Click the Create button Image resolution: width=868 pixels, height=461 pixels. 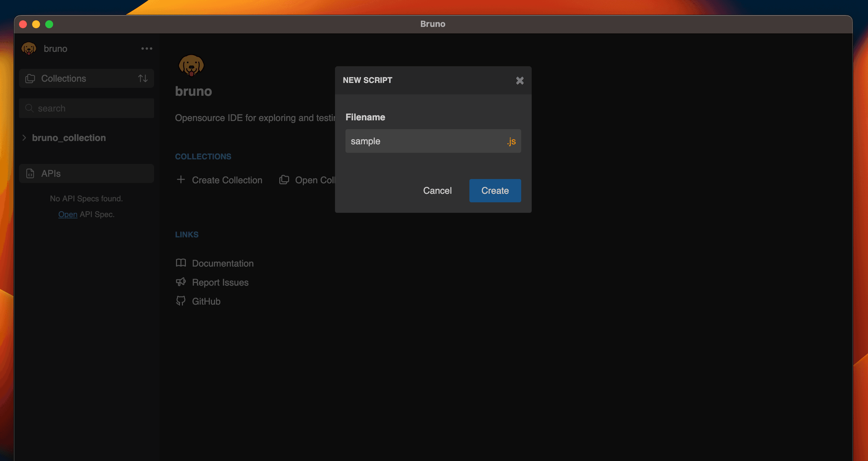click(x=495, y=190)
